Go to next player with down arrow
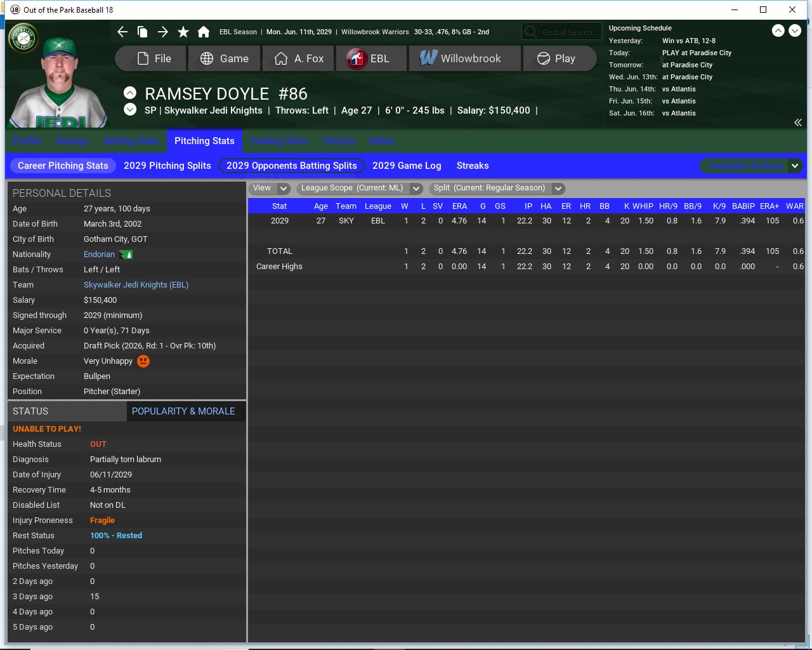 (x=130, y=110)
